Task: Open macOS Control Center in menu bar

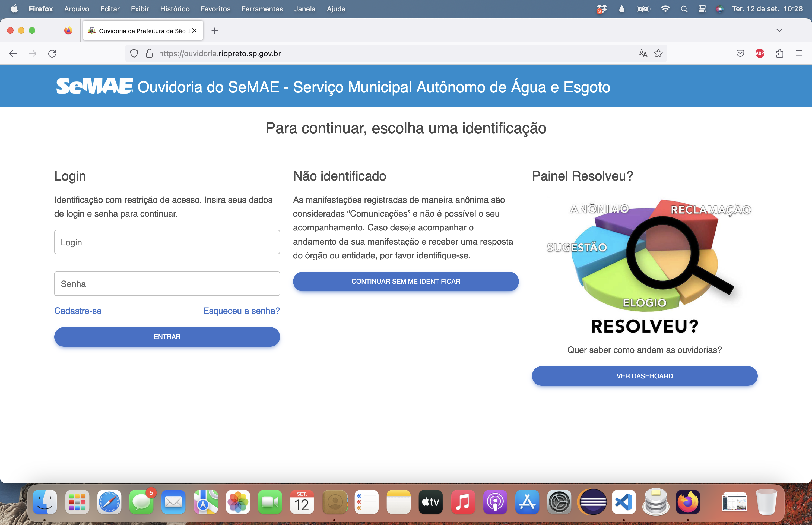Action: click(x=702, y=9)
